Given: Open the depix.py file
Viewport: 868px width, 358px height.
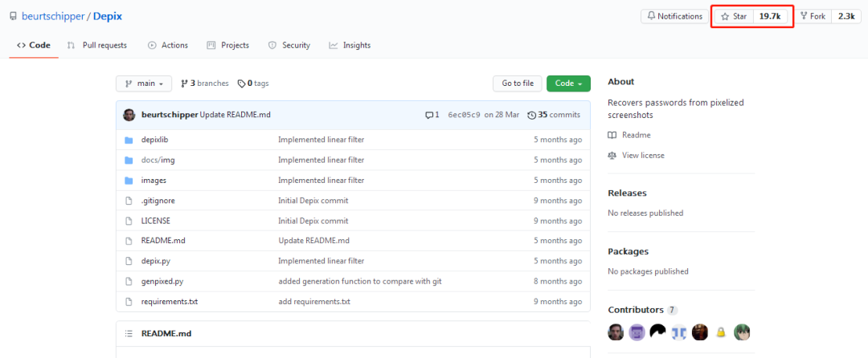Looking at the screenshot, I should [x=155, y=261].
